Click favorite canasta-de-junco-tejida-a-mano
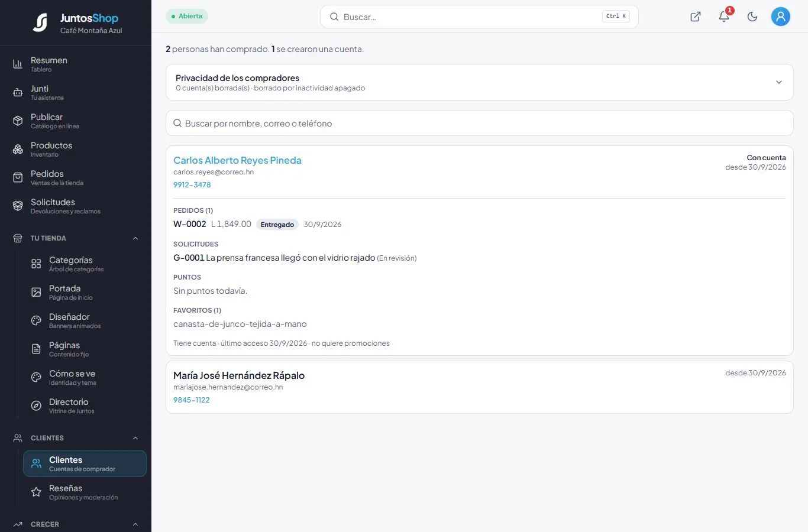 [240, 324]
